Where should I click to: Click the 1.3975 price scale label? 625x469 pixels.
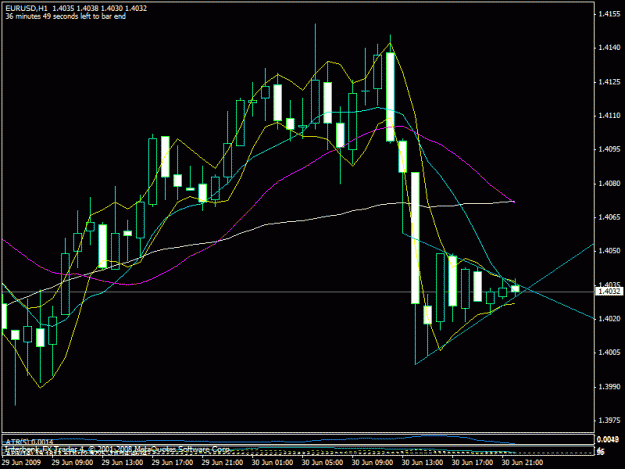(x=609, y=420)
